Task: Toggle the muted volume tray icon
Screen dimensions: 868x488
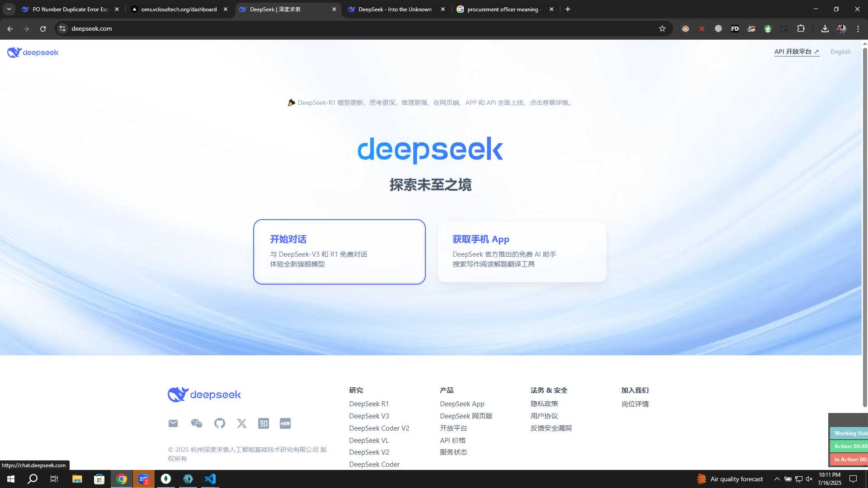Action: click(809, 479)
